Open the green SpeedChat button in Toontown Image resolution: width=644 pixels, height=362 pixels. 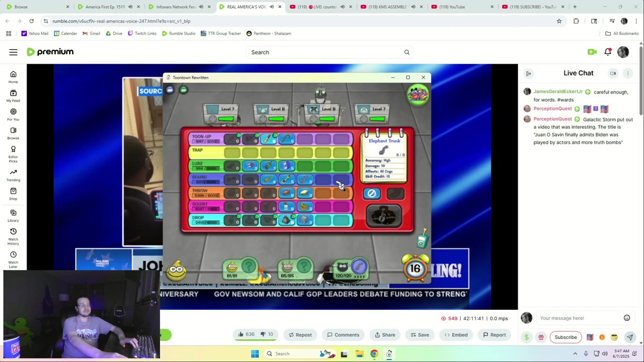click(183, 90)
